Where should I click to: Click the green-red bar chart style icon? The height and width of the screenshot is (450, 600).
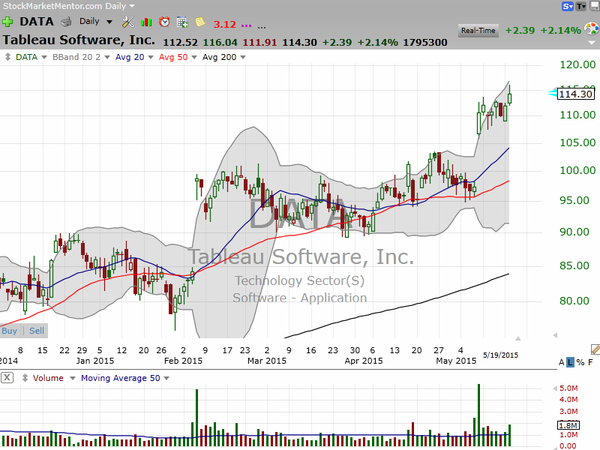point(146,23)
